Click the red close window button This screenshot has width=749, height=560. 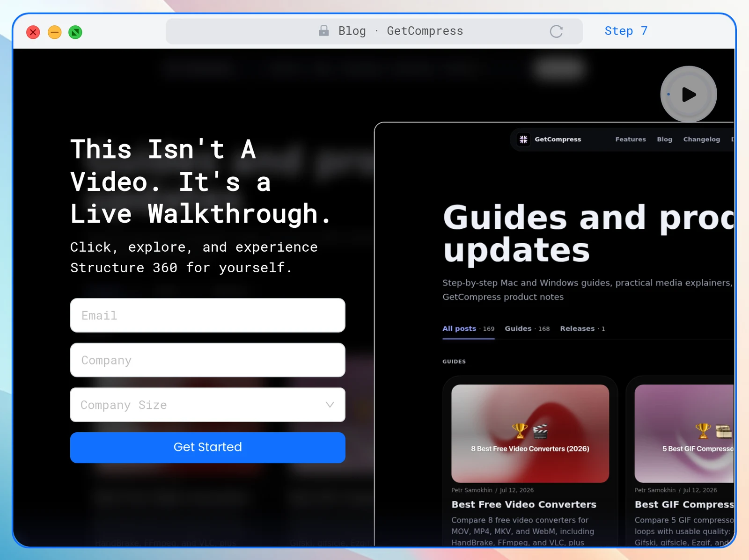(33, 32)
